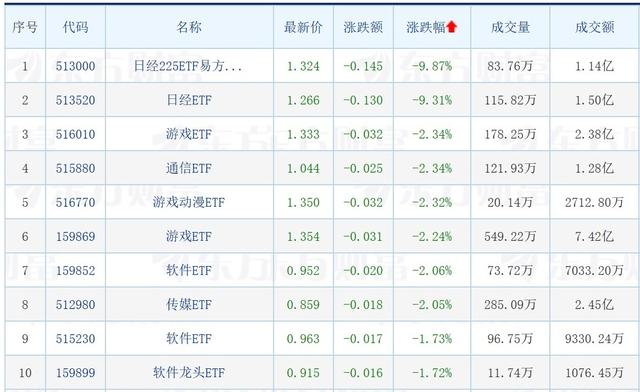The width and height of the screenshot is (640, 392).
Task: Open fund code 513000 link
Action: tap(76, 66)
